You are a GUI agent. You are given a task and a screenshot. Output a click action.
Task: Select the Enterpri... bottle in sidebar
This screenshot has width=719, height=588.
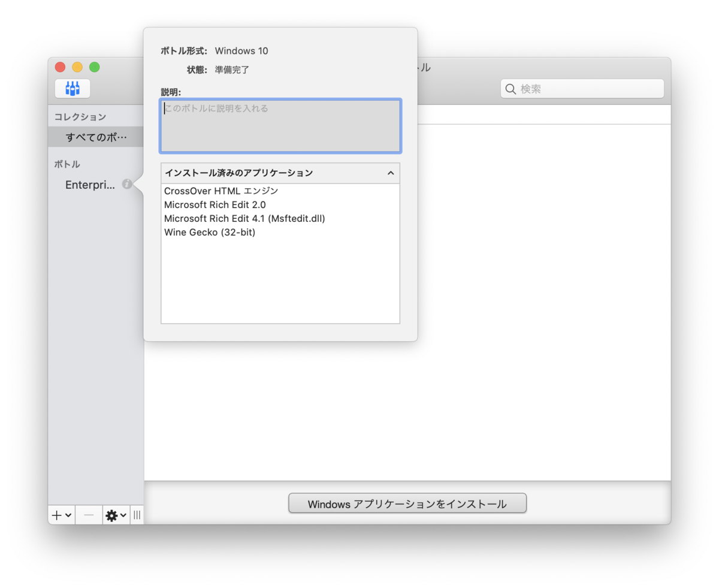coord(90,185)
